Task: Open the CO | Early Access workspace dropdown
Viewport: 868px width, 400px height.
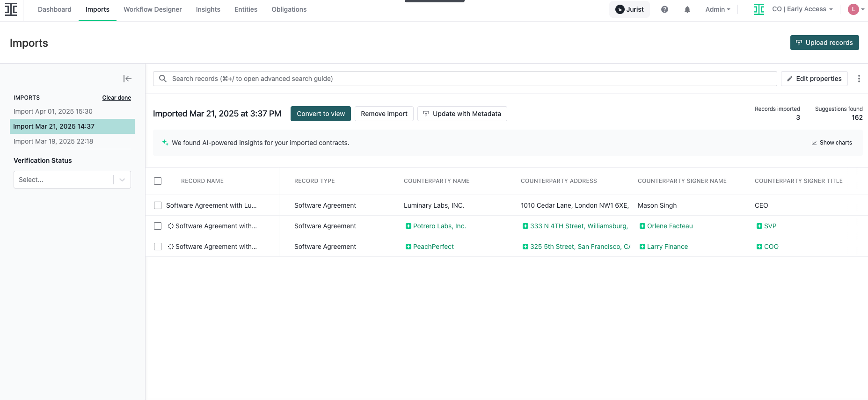Action: 802,9
